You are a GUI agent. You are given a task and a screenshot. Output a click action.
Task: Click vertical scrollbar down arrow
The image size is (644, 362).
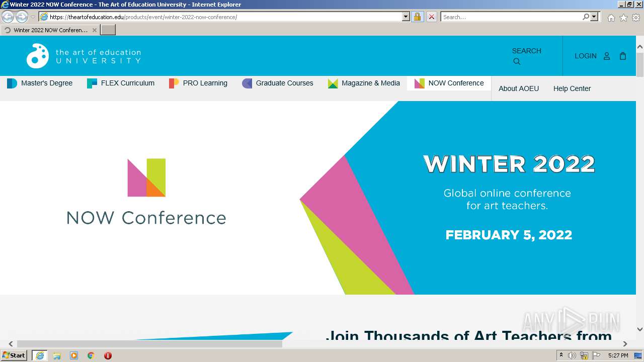click(640, 329)
